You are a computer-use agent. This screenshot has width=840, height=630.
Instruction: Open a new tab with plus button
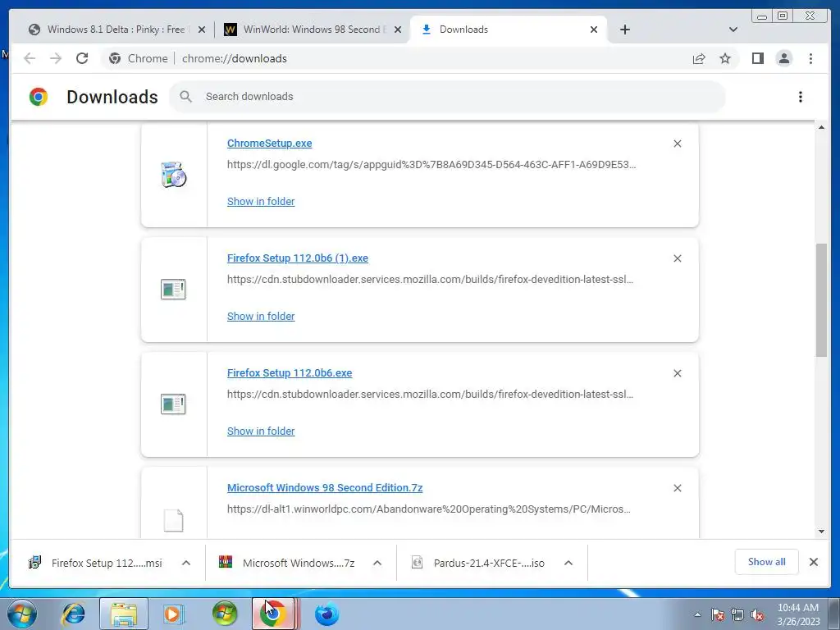tap(624, 30)
